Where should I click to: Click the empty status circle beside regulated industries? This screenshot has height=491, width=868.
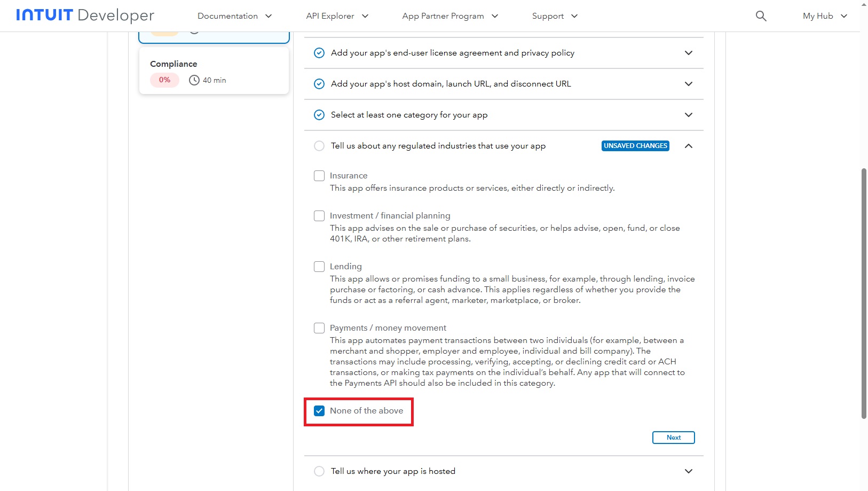pos(319,146)
